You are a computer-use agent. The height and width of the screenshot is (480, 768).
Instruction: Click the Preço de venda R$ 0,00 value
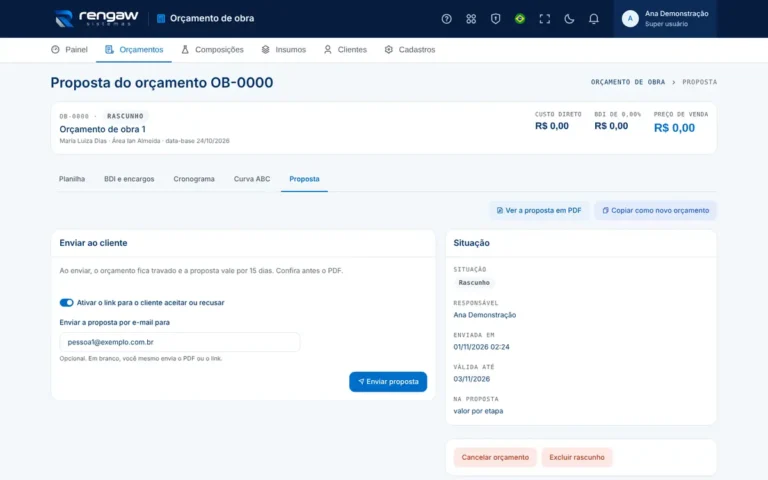pos(674,128)
